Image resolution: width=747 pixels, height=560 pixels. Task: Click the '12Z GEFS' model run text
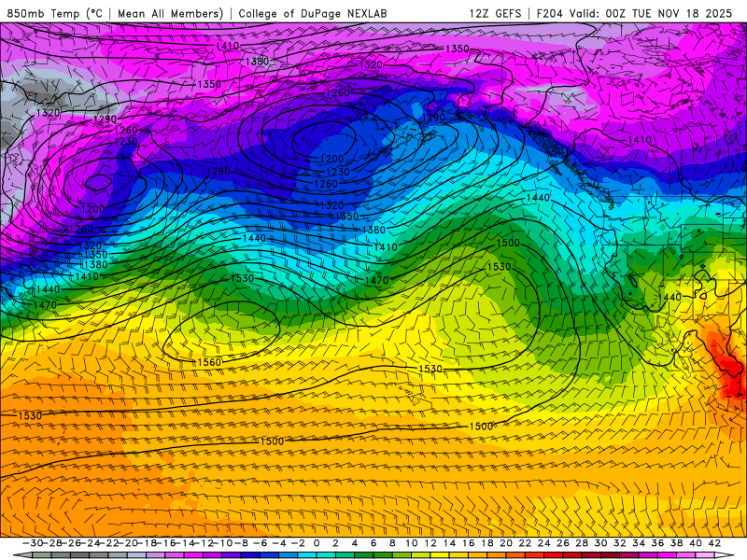(495, 13)
